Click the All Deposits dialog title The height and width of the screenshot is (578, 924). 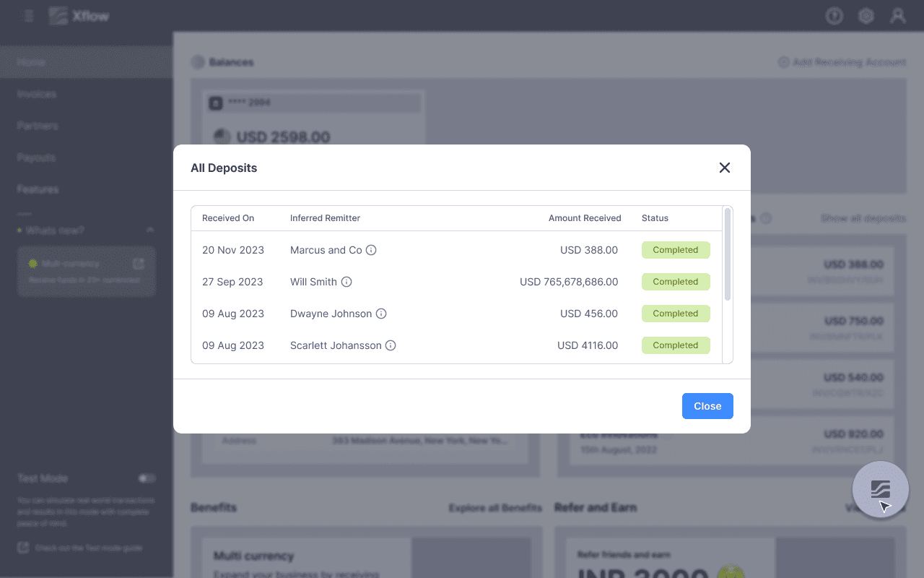point(224,168)
